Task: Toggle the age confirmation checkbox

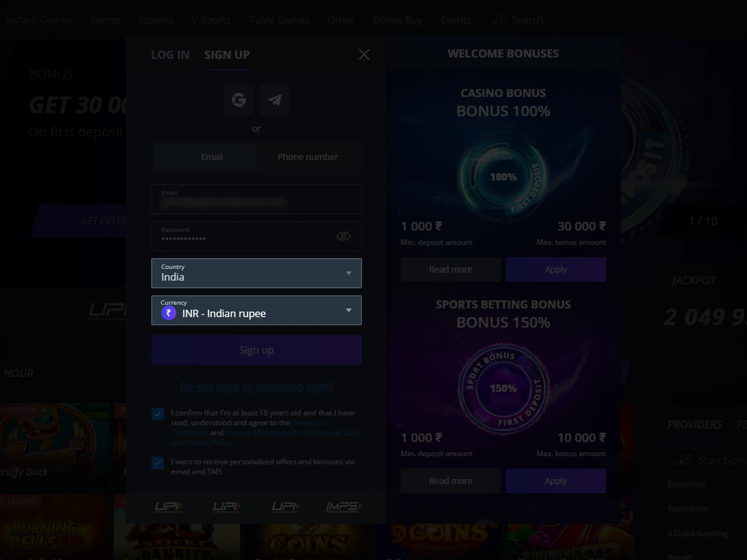Action: tap(158, 414)
